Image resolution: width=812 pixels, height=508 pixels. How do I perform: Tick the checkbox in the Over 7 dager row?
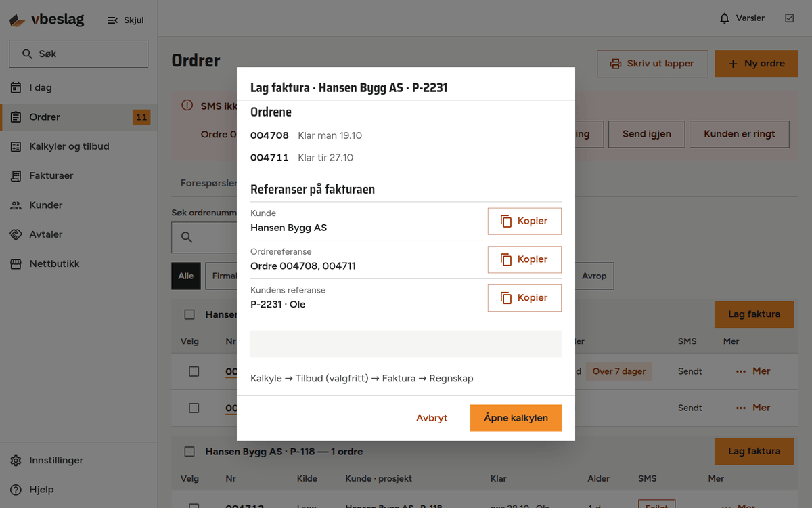[194, 371]
